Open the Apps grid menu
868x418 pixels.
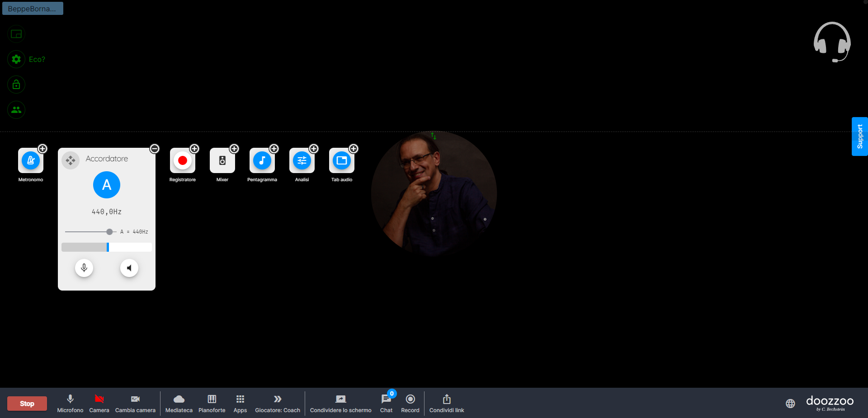pyautogui.click(x=240, y=403)
